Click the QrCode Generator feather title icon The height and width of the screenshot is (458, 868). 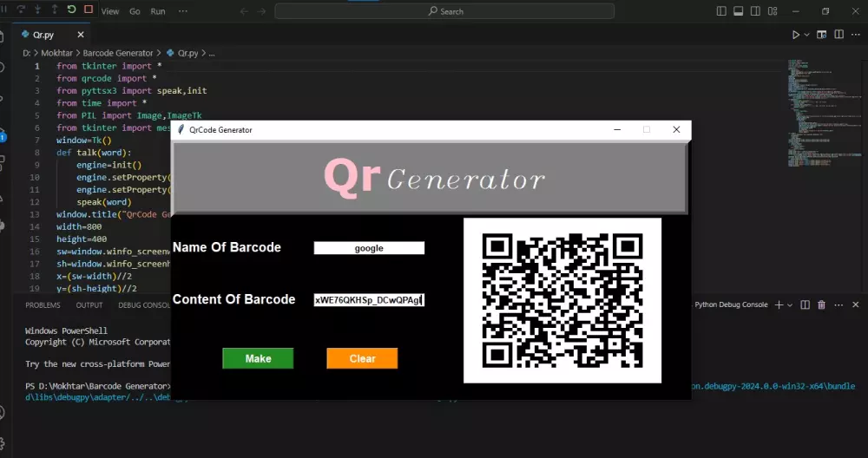[x=181, y=129]
